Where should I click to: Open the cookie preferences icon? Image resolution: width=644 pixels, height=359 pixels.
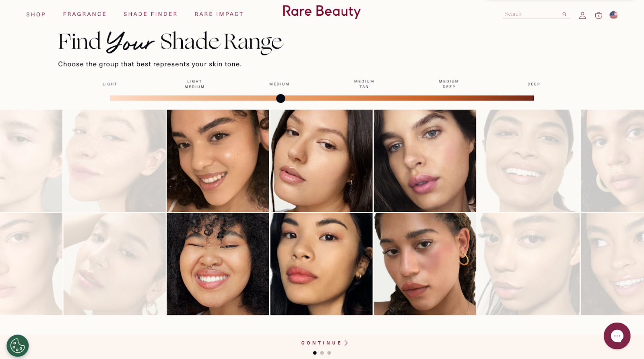pyautogui.click(x=18, y=346)
